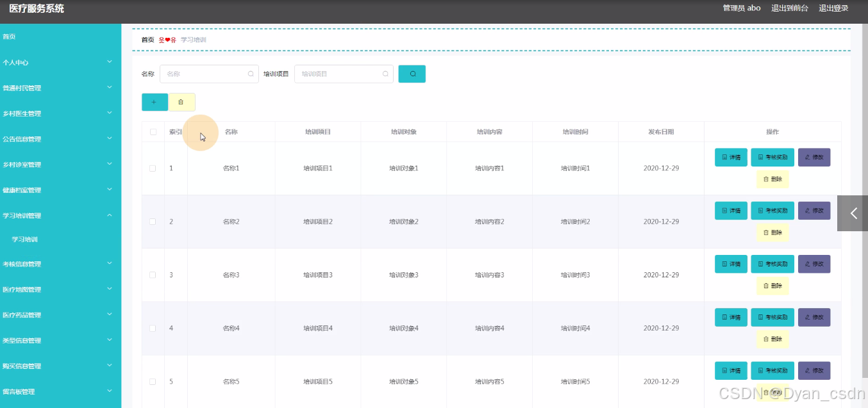Click 考核奖励 for row 名称4
The height and width of the screenshot is (408, 868).
772,316
